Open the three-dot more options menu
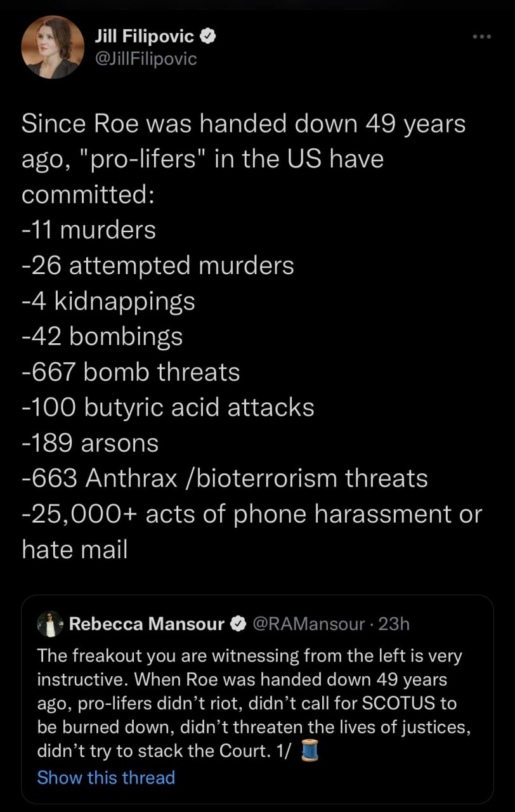 coord(482,37)
